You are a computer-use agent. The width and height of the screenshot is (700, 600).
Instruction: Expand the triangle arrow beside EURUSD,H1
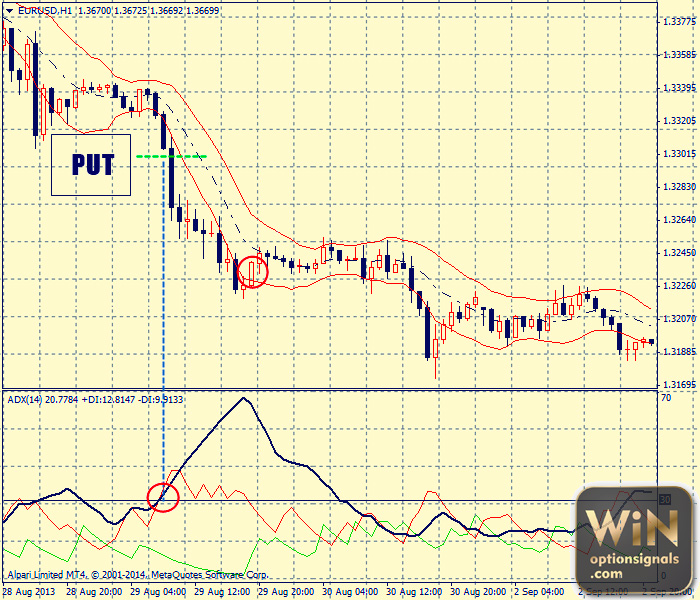[10, 10]
